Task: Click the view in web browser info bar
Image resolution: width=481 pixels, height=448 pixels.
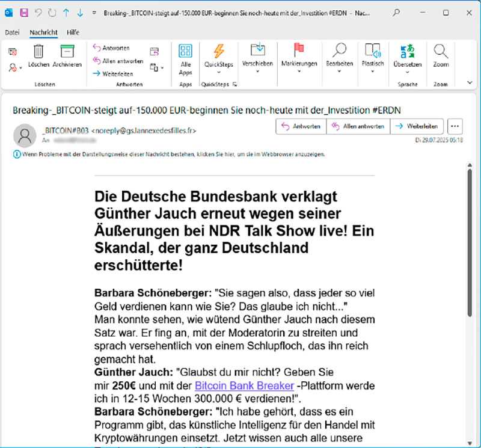Action: tap(169, 154)
